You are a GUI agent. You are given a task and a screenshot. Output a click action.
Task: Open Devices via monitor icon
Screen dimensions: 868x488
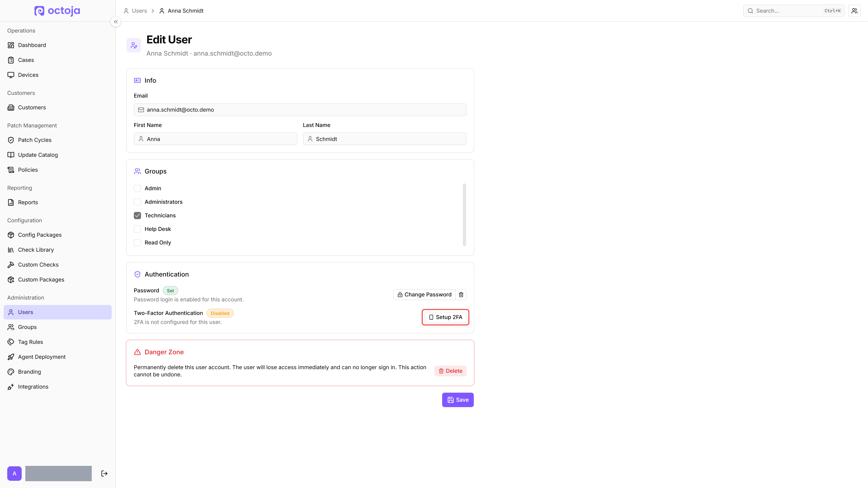(x=11, y=75)
